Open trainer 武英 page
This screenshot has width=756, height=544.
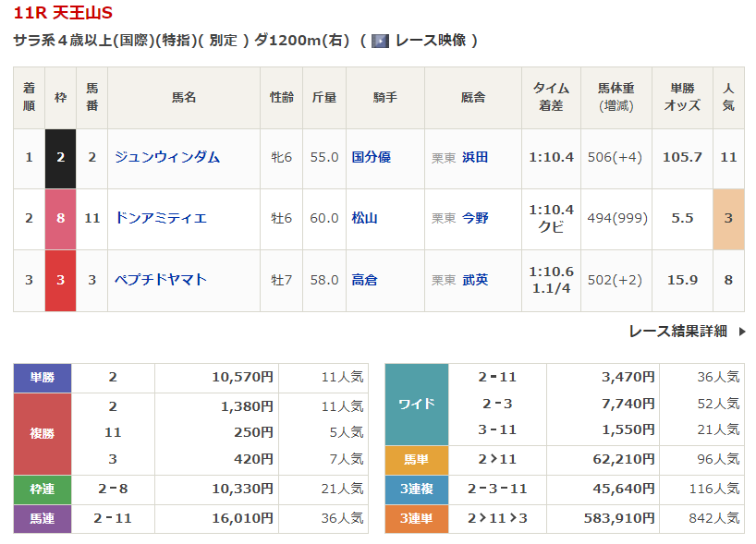coord(475,279)
